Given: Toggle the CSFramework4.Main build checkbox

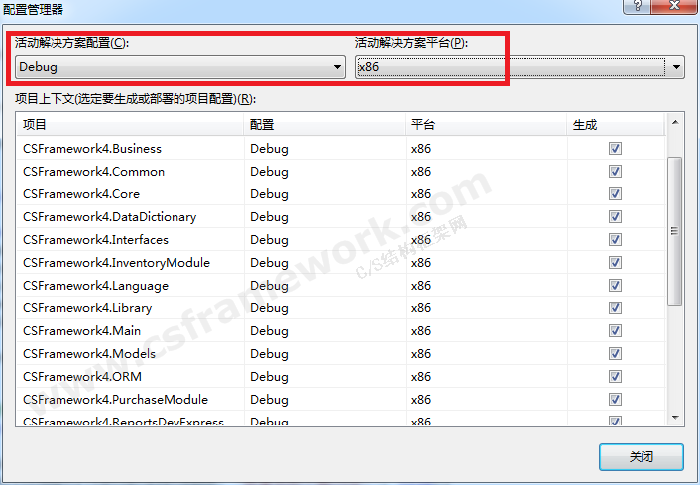Looking at the screenshot, I should click(x=615, y=331).
